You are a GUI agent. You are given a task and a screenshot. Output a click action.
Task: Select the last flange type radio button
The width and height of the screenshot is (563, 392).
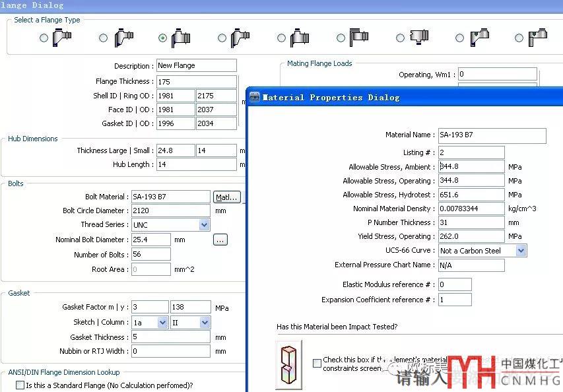(x=518, y=38)
